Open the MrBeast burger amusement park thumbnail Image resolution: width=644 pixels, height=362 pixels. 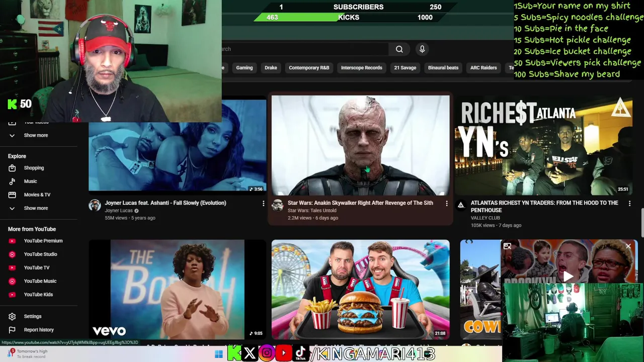coord(361,290)
